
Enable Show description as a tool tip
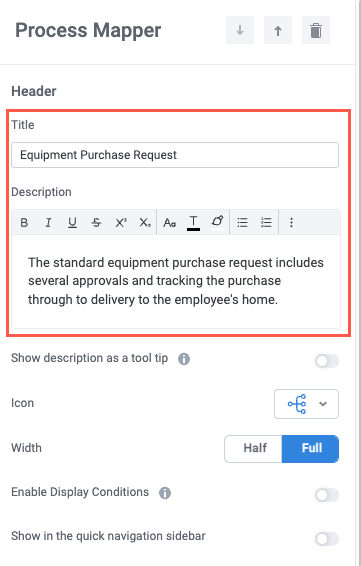327,361
